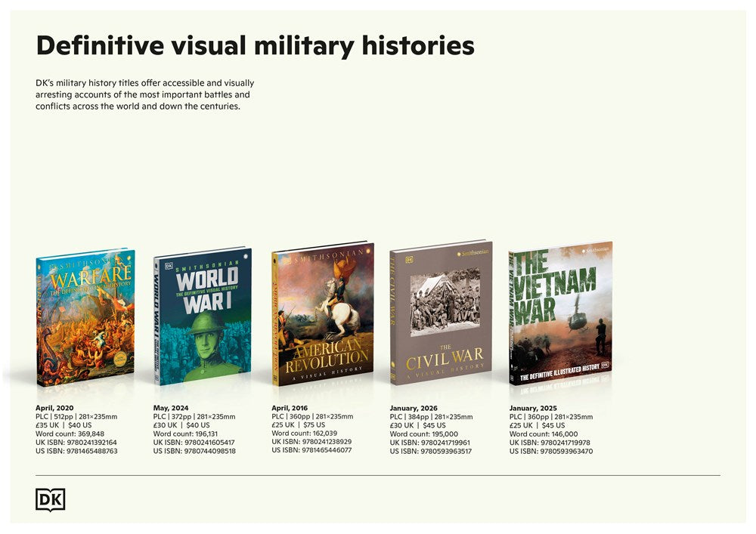This screenshot has height=534, width=756.
Task: Click US ISBN: 9781465446077
Action: (x=311, y=449)
